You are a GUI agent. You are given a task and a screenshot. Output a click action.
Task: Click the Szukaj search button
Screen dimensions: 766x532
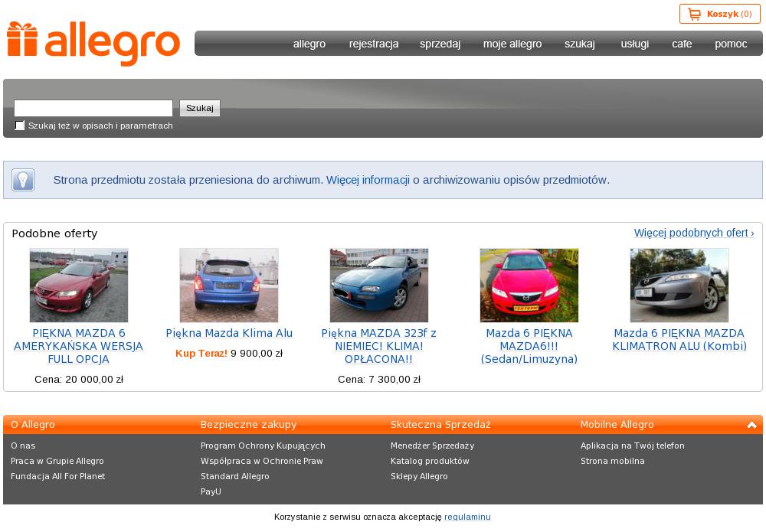(x=200, y=108)
